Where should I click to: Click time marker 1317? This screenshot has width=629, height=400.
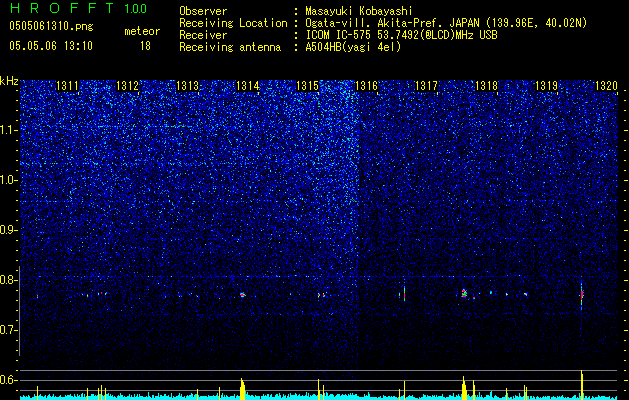(x=426, y=86)
